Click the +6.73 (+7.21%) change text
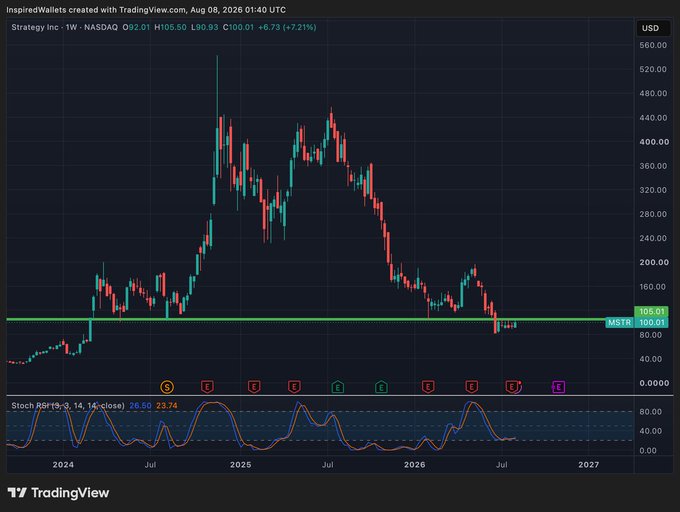 (287, 27)
